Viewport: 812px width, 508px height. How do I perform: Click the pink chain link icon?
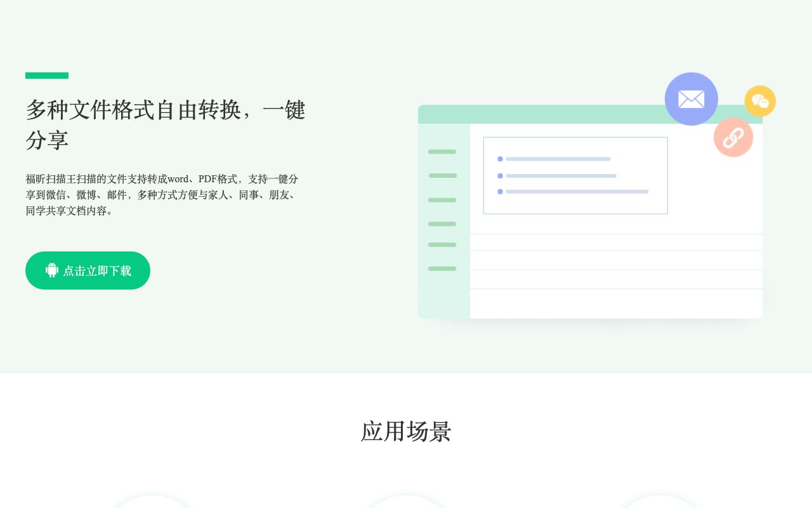pyautogui.click(x=733, y=137)
